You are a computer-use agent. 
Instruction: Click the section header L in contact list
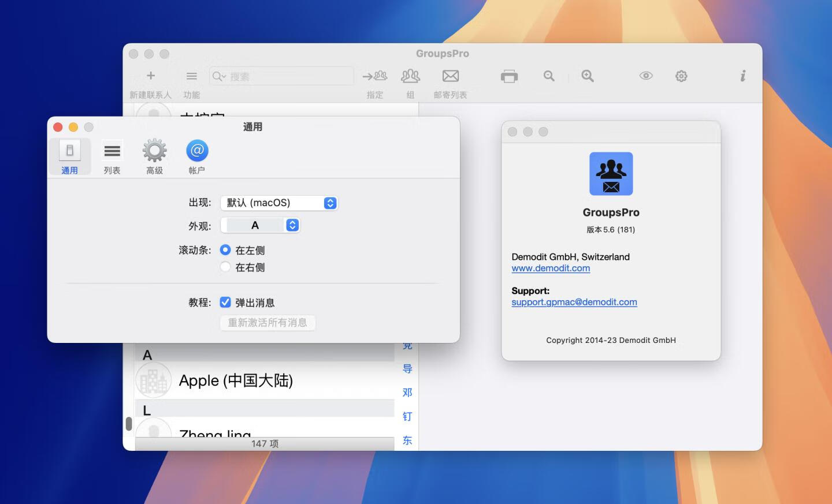[x=265, y=410]
